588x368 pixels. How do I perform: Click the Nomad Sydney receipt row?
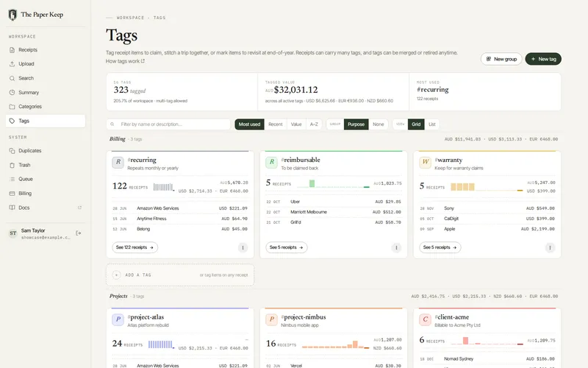pos(487,359)
